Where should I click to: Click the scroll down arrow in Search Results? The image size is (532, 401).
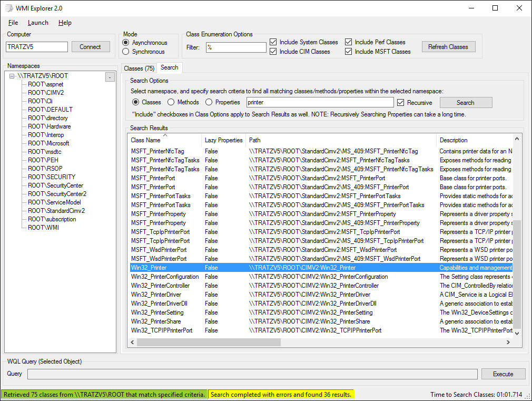pyautogui.click(x=517, y=333)
